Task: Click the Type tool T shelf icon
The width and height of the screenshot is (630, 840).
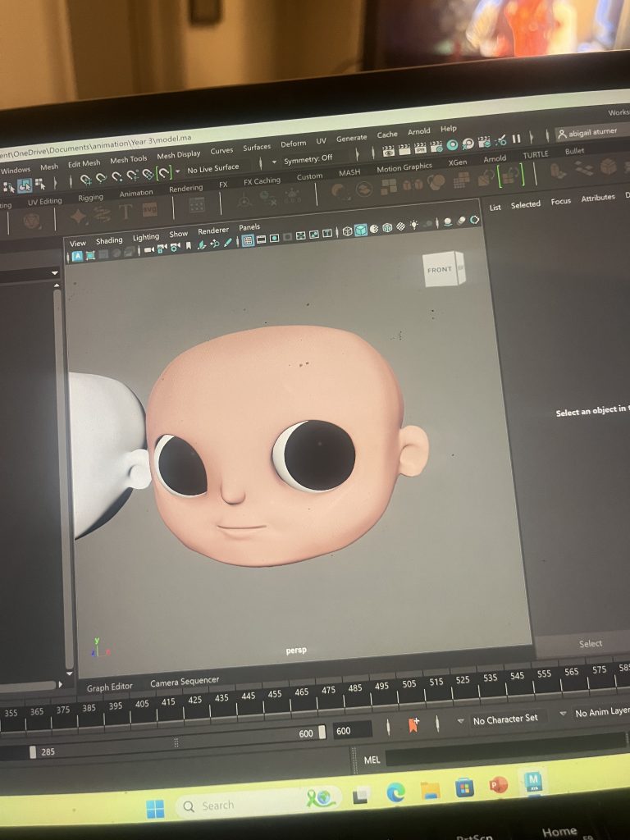Action: (x=126, y=211)
